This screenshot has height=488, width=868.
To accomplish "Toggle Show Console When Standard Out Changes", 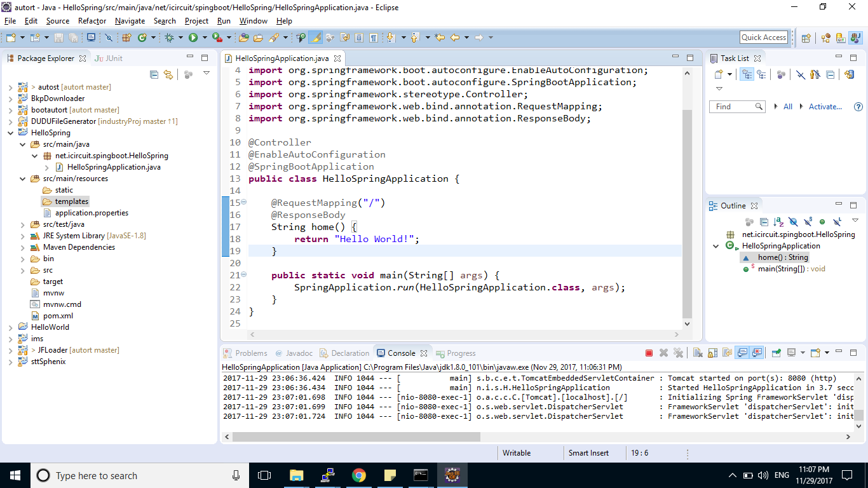I will click(742, 353).
